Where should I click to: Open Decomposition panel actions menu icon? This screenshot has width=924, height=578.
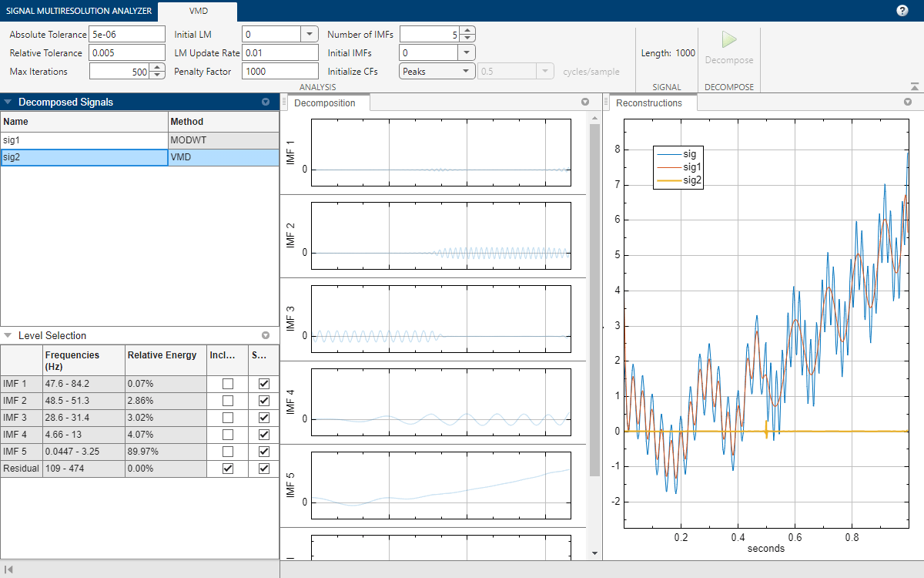(x=585, y=102)
